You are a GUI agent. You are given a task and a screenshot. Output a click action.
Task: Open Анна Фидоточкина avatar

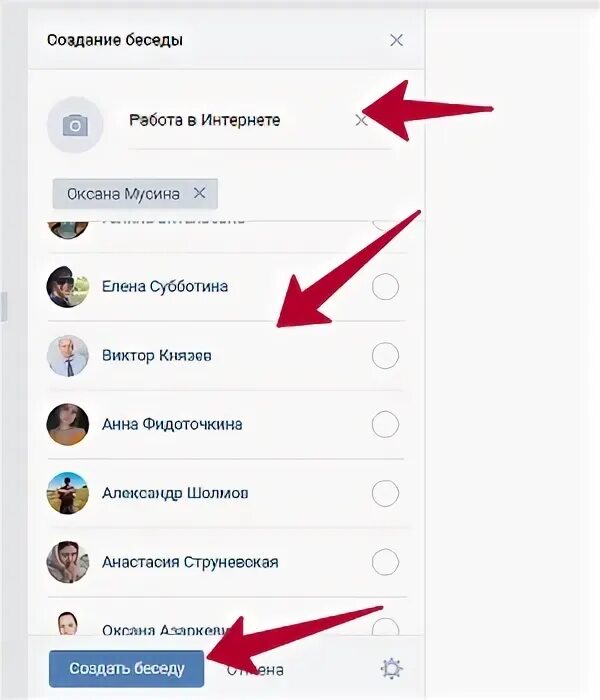coord(68,425)
